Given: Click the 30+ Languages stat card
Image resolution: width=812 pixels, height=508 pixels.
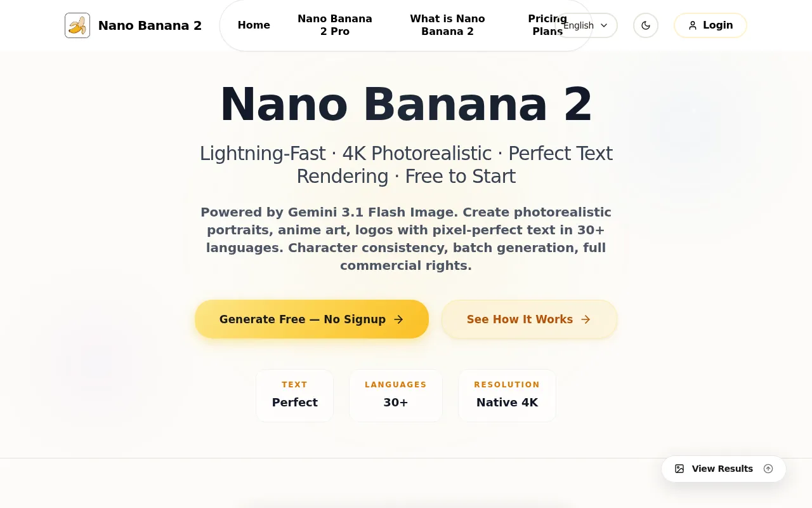Looking at the screenshot, I should click(395, 395).
